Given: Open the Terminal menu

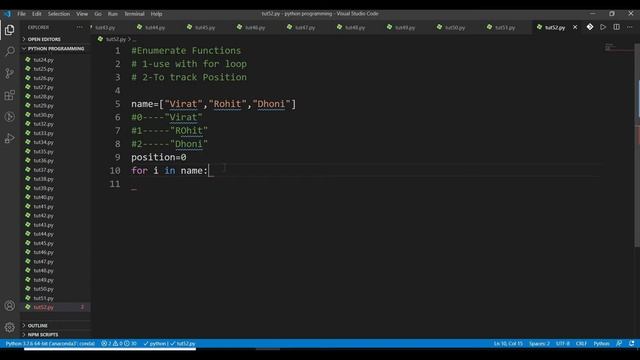Looking at the screenshot, I should pos(134,14).
